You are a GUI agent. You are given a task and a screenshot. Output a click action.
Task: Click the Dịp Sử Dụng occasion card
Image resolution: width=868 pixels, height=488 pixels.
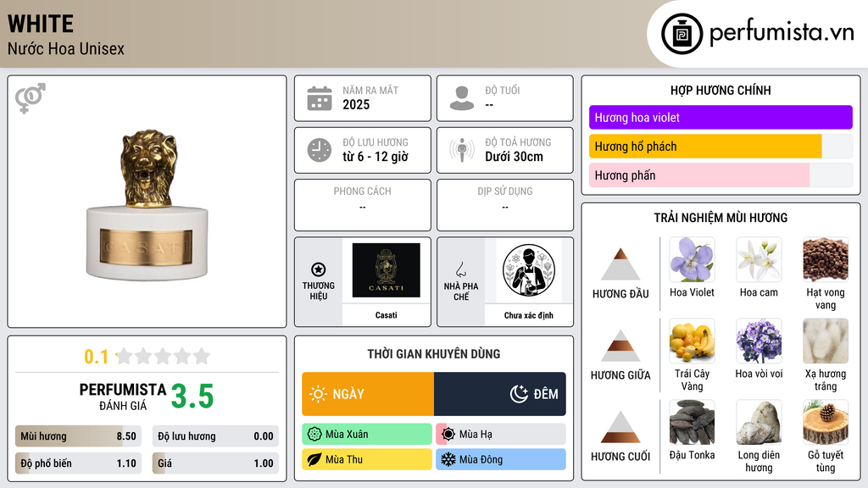(x=505, y=205)
